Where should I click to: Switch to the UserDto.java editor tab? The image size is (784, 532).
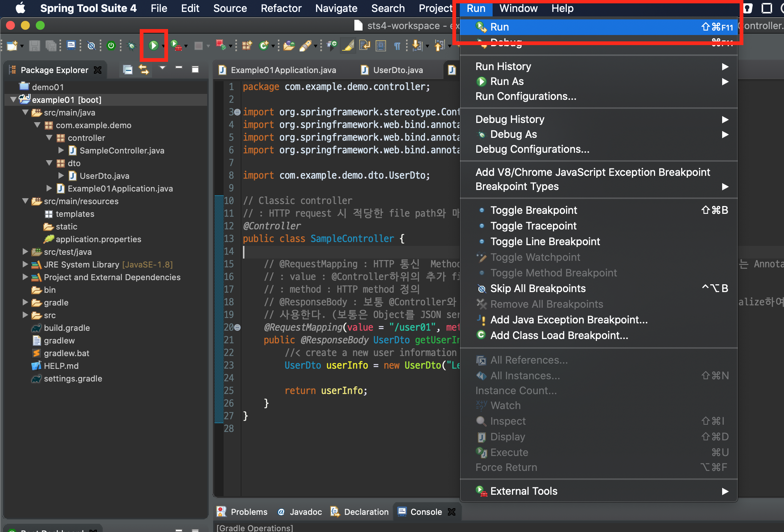[x=397, y=70]
